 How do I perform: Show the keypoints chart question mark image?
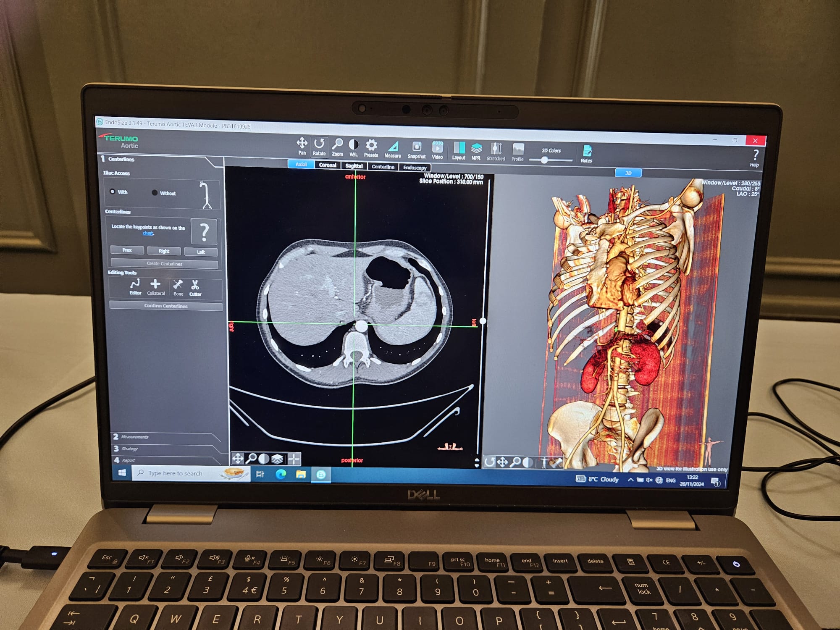click(x=204, y=232)
